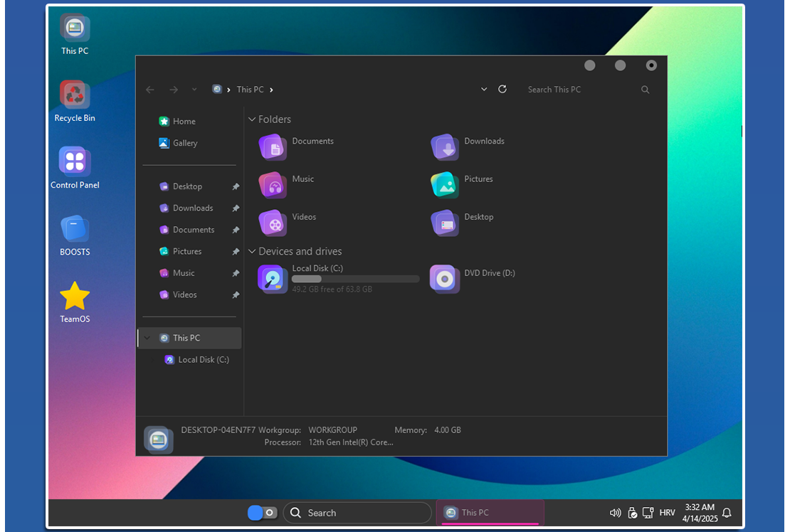The height and width of the screenshot is (532, 790).
Task: Click the This PC taskbar button
Action: [490, 513]
